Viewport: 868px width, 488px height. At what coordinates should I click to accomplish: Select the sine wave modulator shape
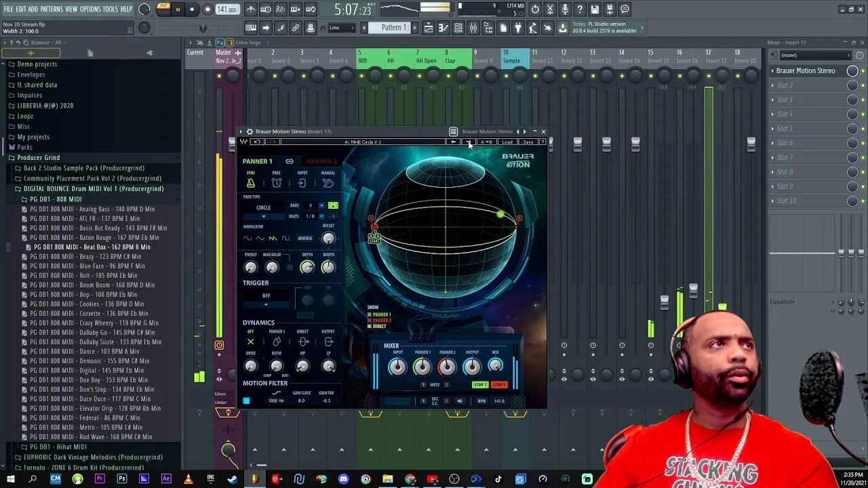[x=247, y=239]
